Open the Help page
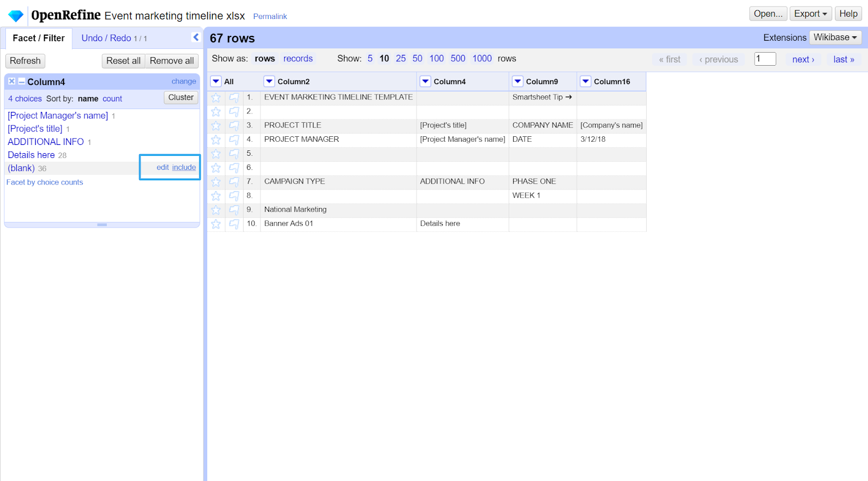The image size is (868, 481). [848, 14]
